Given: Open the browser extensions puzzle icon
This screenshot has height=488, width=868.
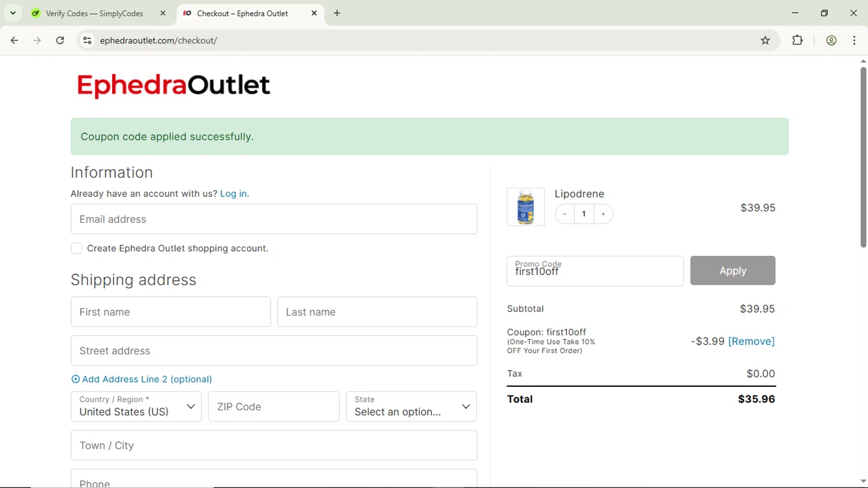Looking at the screenshot, I should [x=797, y=41].
